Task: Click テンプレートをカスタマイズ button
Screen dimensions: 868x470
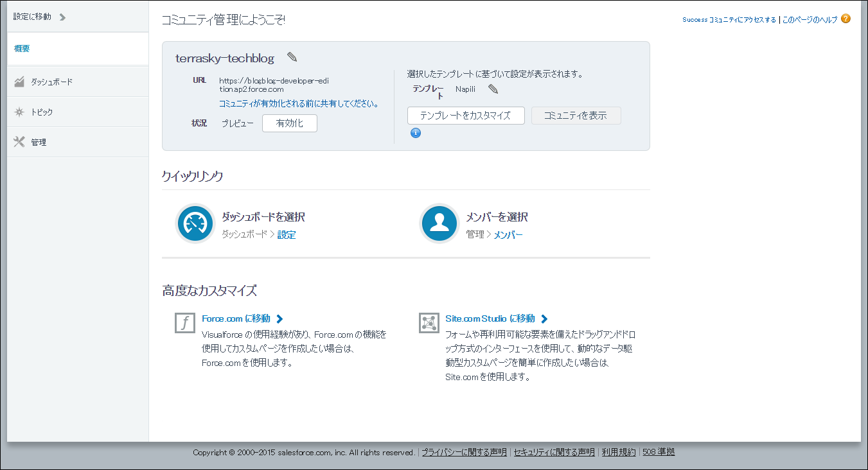Action: 466,116
